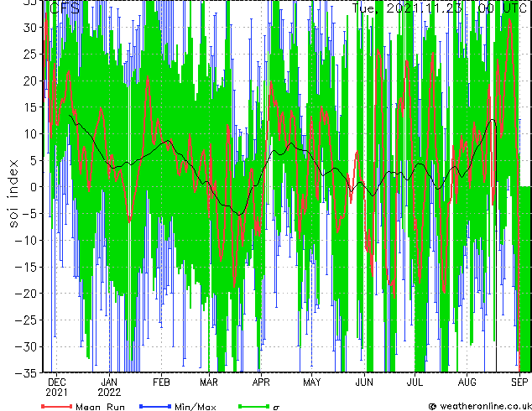Click the '2021' year label under DEC
The width and height of the screenshot is (532, 411).
57,393
